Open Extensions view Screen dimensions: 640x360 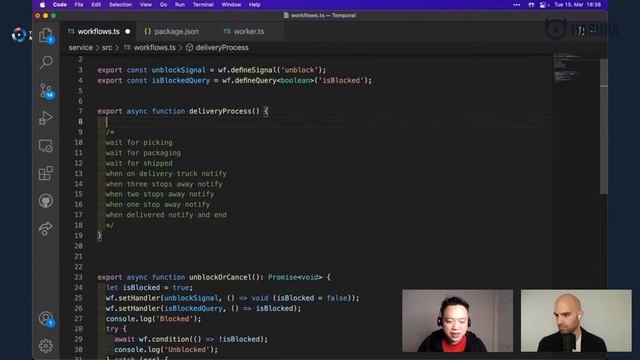(x=46, y=173)
